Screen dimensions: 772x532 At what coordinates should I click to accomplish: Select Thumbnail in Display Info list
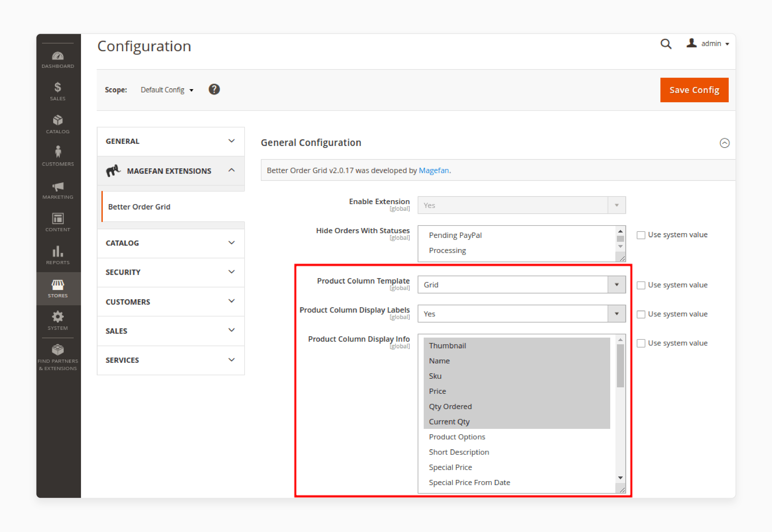click(517, 346)
